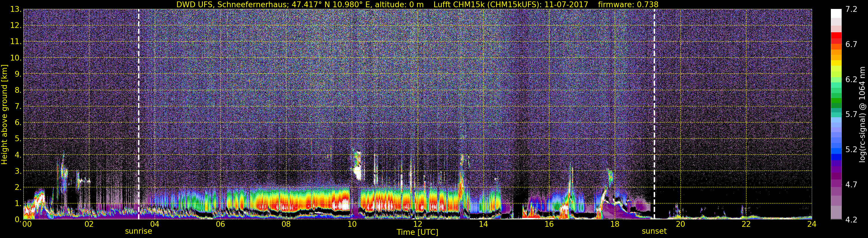Click the '08' time axis tick label
The image size is (868, 238).
tap(286, 224)
